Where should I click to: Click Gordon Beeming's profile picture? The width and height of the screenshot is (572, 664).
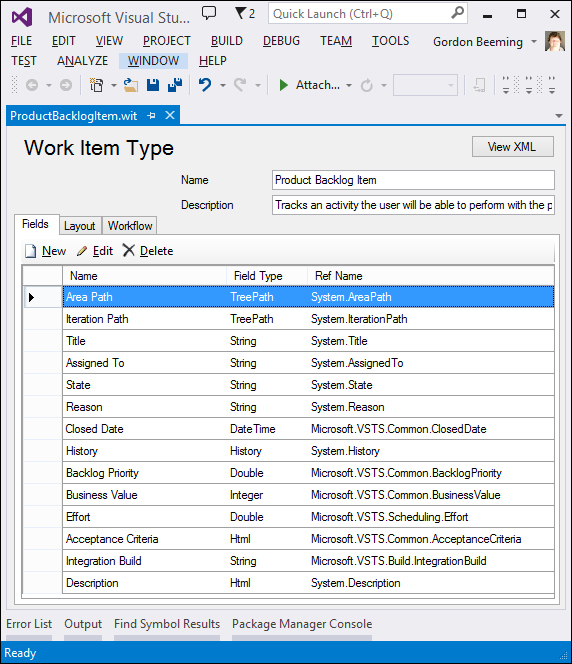[555, 41]
